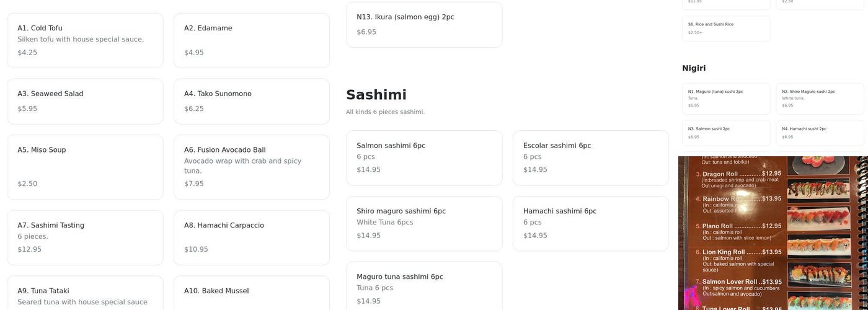Select the N4. Hamachi sushi 2pc card
This screenshot has height=310, width=868.
pos(820,133)
